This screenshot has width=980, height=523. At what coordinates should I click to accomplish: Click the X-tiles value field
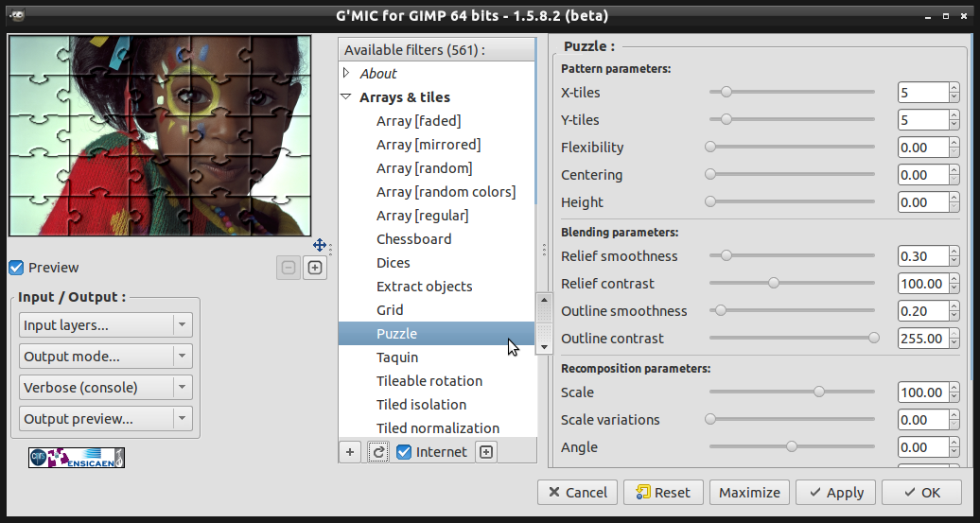coord(923,93)
